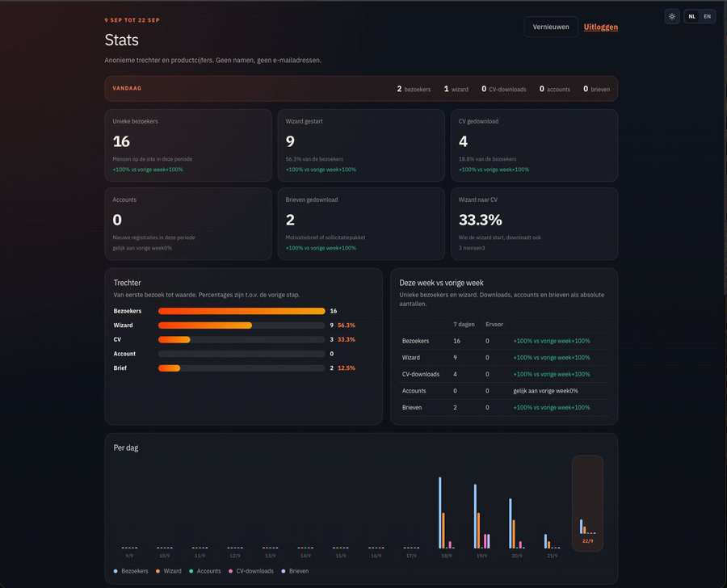Click the VANDAAG label
The width and height of the screenshot is (727, 588).
127,88
